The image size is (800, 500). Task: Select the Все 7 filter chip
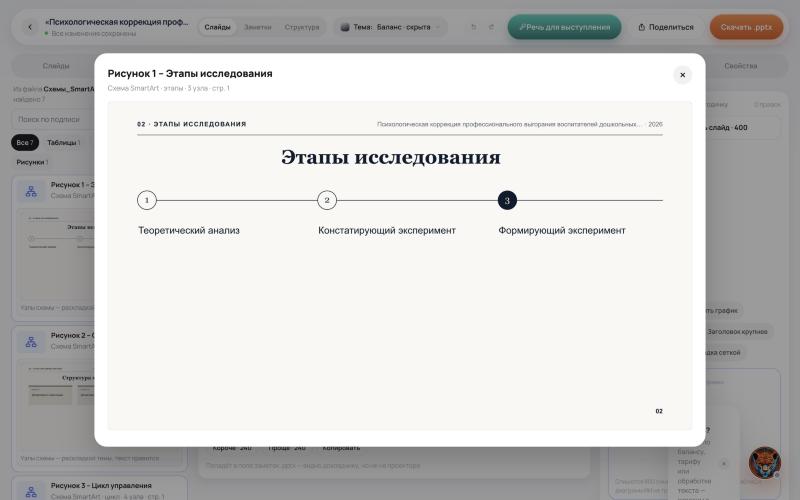[x=25, y=142]
